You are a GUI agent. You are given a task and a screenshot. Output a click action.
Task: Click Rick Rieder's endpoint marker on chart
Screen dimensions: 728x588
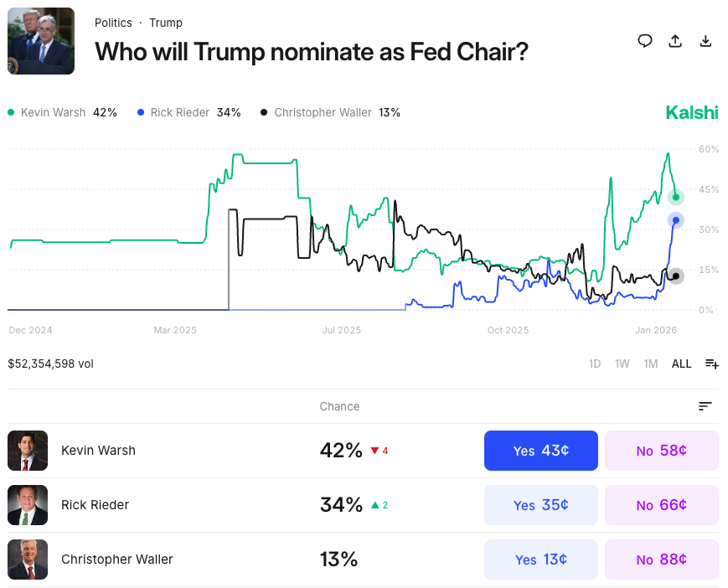(676, 220)
